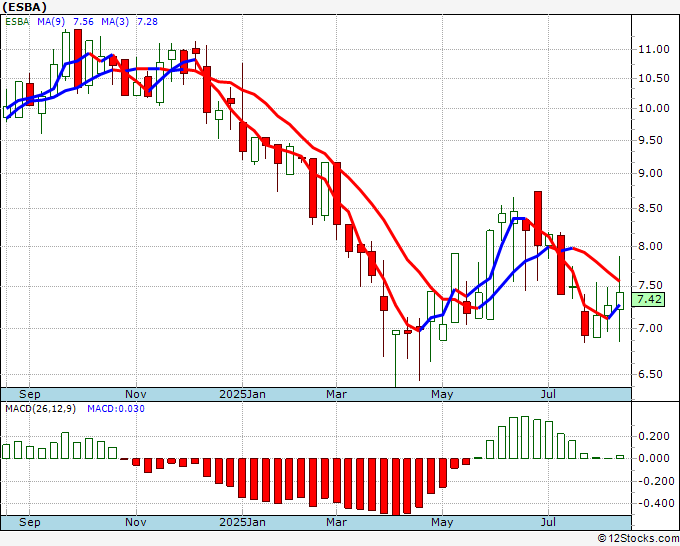Click May on the price chart time axis
This screenshot has width=680, height=546.
pyautogui.click(x=442, y=394)
